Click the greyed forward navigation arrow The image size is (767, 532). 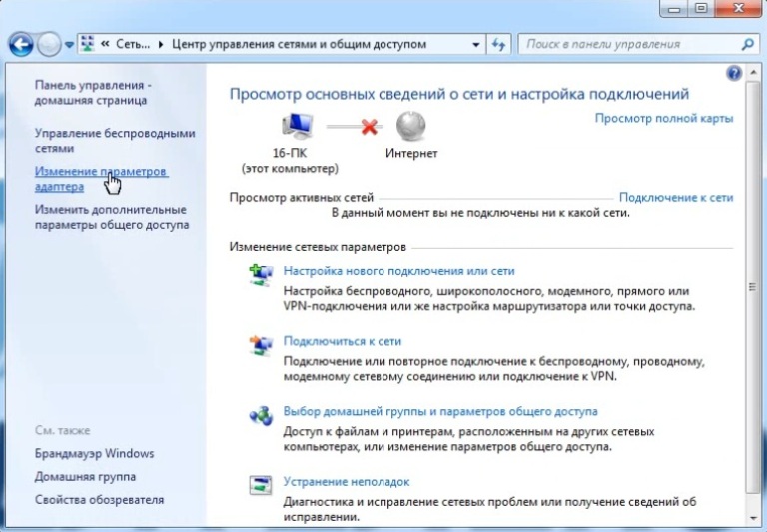pos(49,45)
